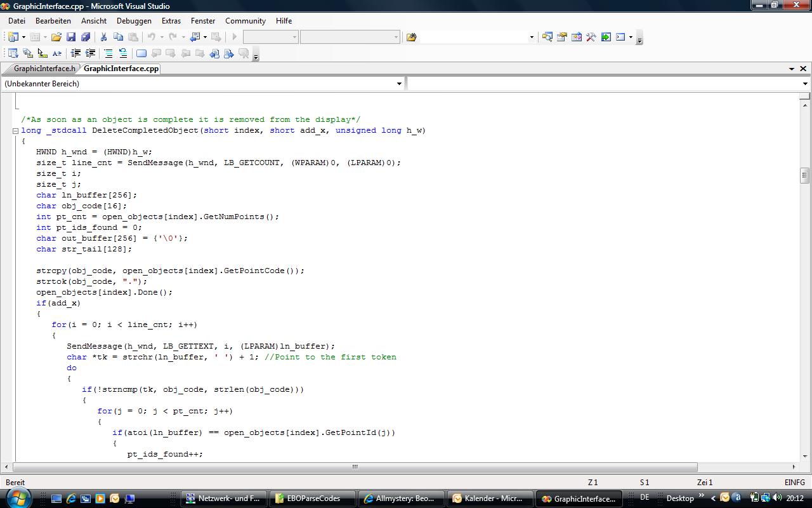Open the Command Window icon
The image size is (812, 508).
click(x=620, y=37)
